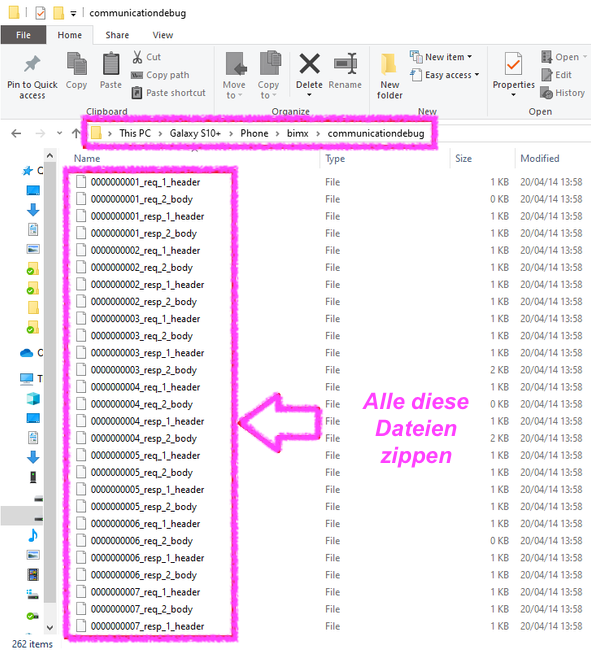Create a New folder

tap(390, 76)
